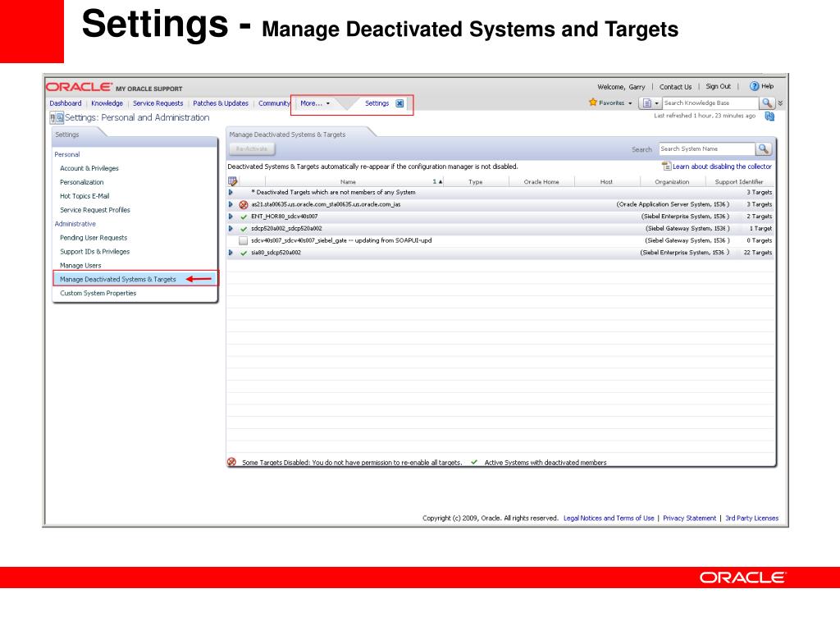
Task: Click the Organization column header
Action: (672, 182)
